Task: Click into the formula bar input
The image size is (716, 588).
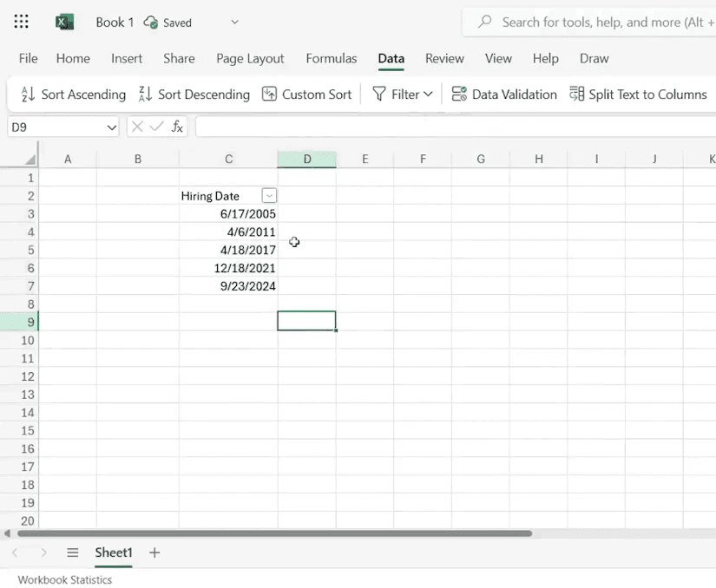Action: (x=456, y=127)
